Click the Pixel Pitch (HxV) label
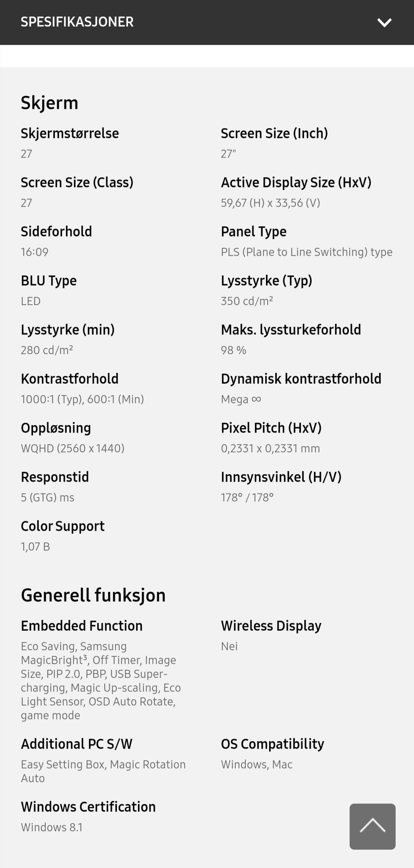 point(271,428)
